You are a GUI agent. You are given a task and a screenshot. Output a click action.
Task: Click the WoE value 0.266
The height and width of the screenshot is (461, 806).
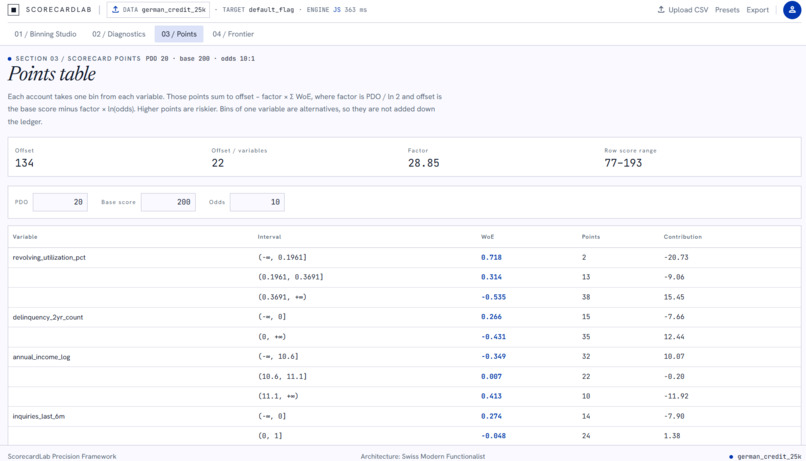click(491, 317)
